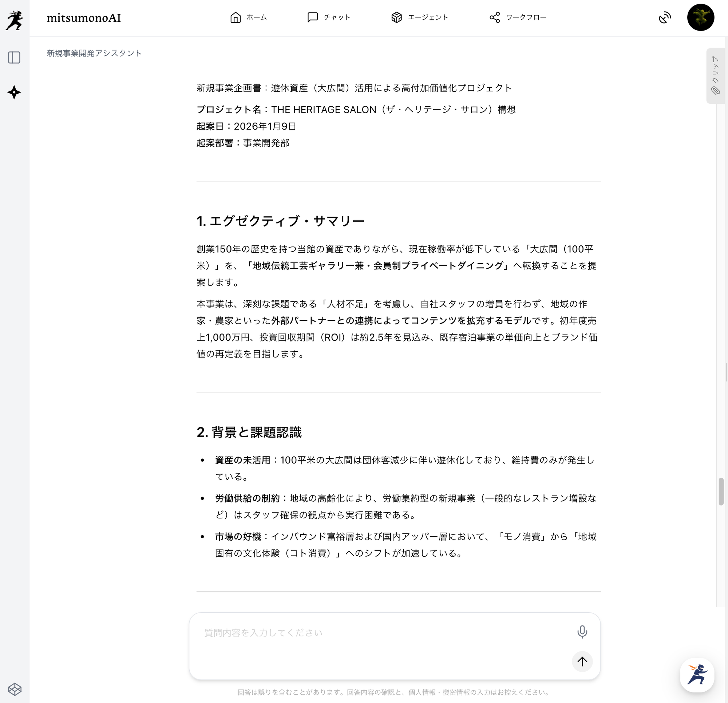Open the cube icon at bottom-left
The height and width of the screenshot is (703, 728).
[x=15, y=689]
